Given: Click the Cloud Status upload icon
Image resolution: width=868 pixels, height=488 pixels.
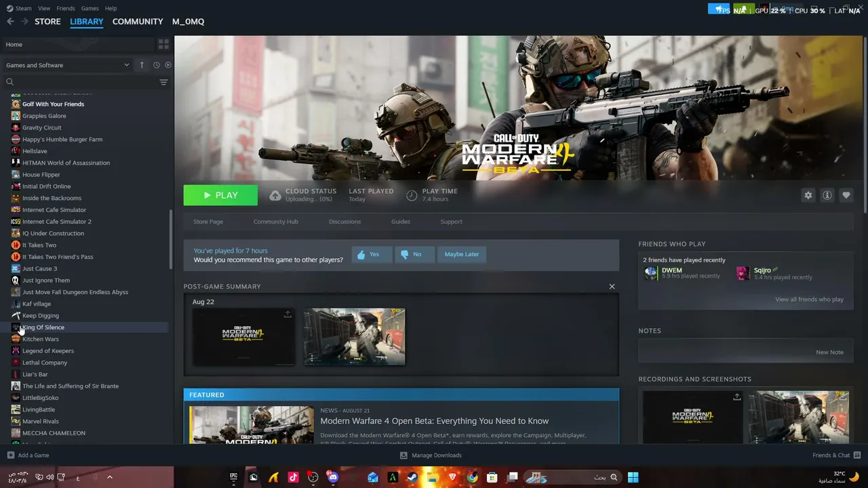Looking at the screenshot, I should (x=275, y=196).
